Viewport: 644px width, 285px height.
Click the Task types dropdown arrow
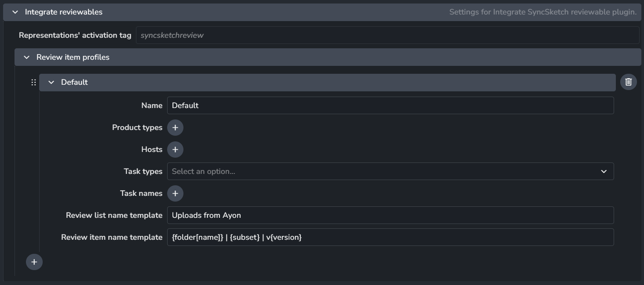(604, 171)
